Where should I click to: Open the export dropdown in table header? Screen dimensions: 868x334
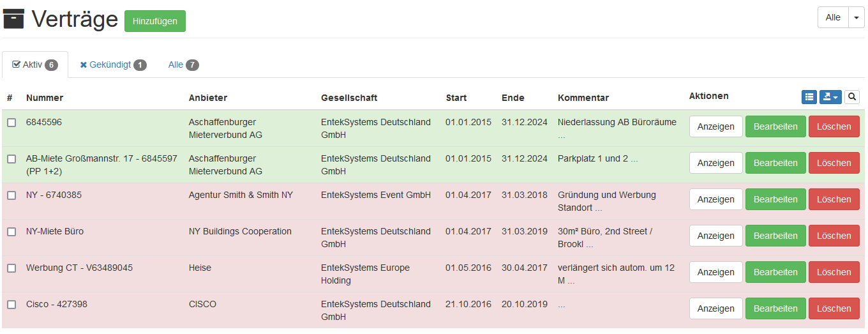click(830, 97)
